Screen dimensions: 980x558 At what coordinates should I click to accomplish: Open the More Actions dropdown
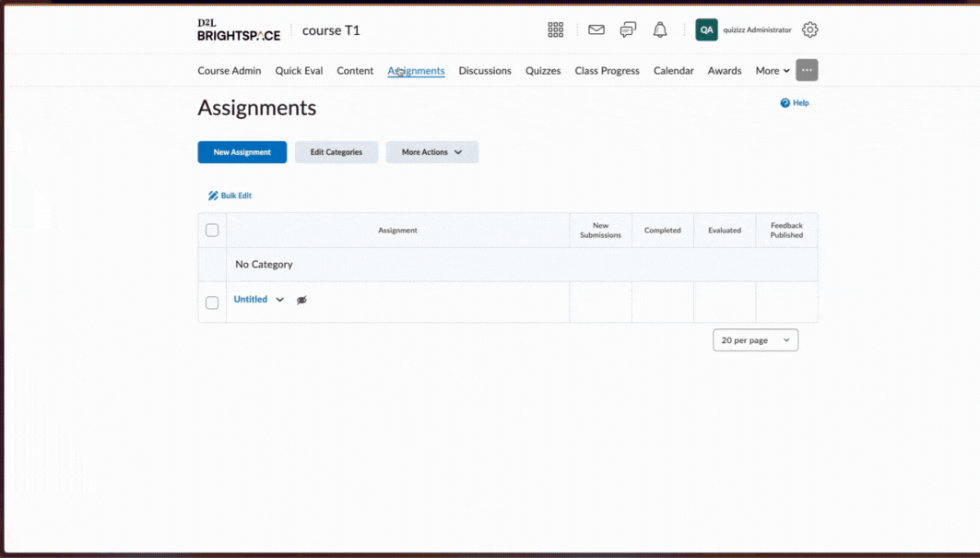click(x=431, y=151)
